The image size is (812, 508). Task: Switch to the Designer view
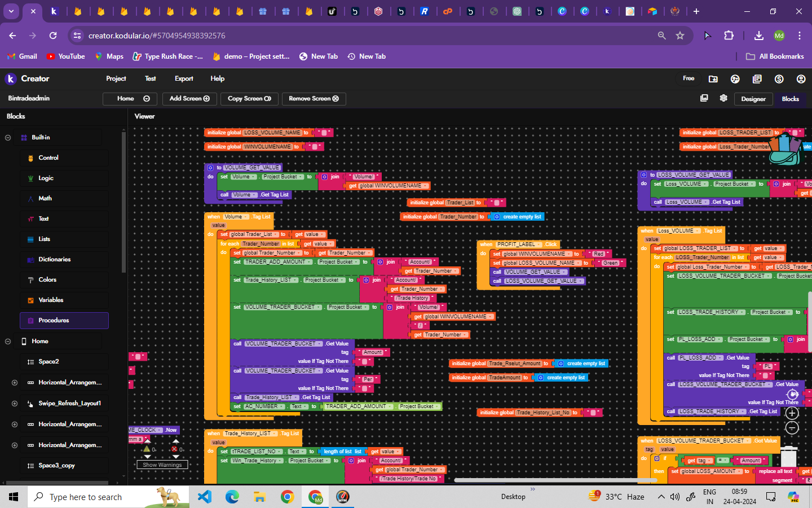click(753, 99)
